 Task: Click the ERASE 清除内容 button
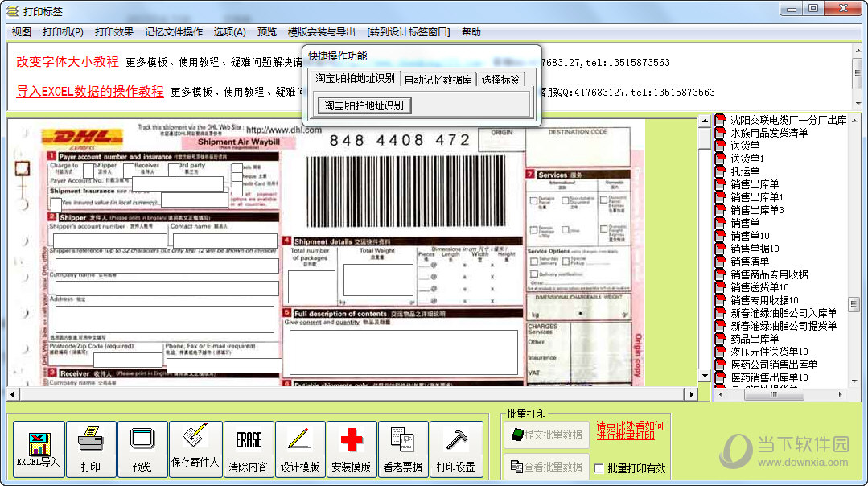click(x=249, y=449)
